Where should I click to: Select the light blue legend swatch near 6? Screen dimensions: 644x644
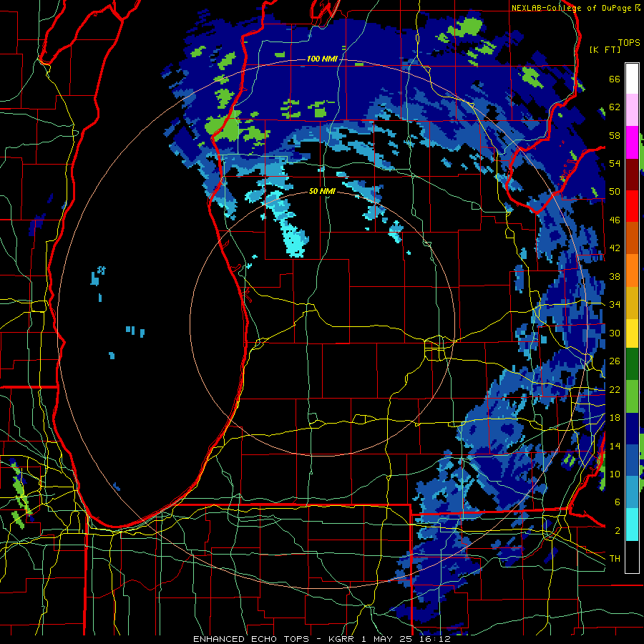coord(632,492)
